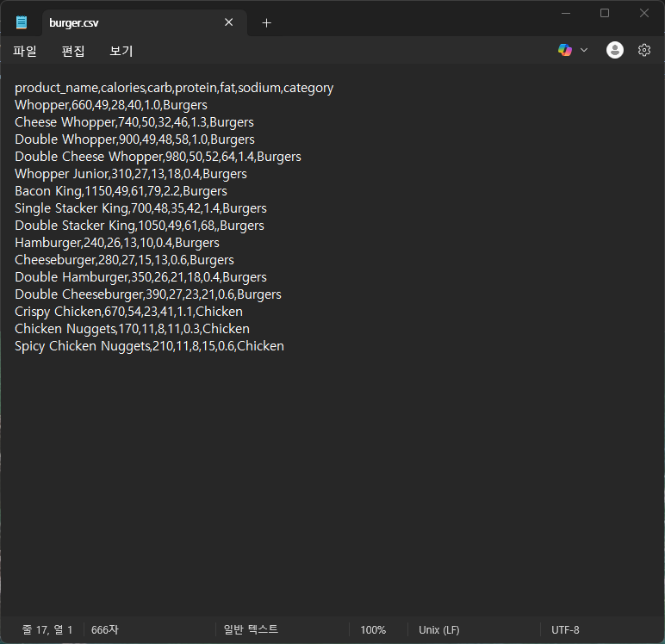Image resolution: width=665 pixels, height=644 pixels.
Task: Click the '666자' character count
Action: click(105, 629)
